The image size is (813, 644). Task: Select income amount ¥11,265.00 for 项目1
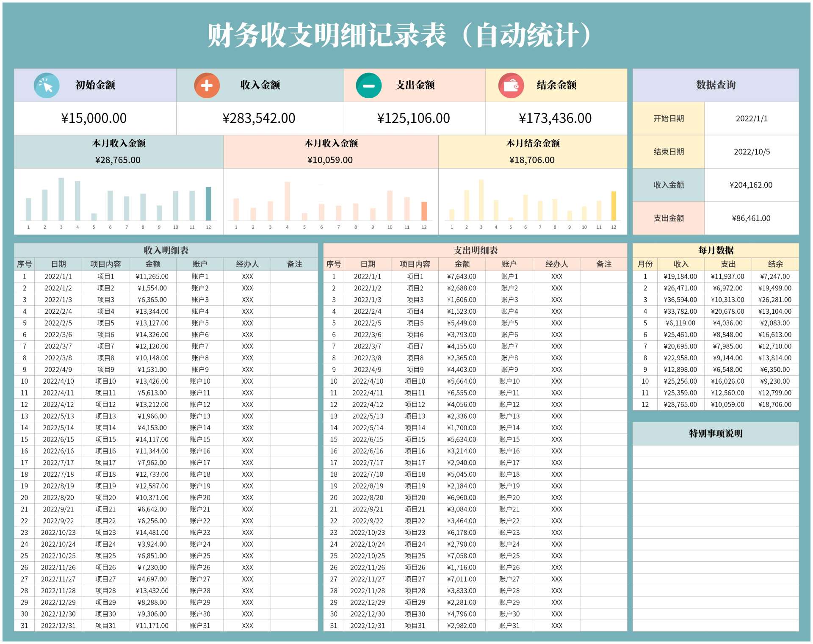(152, 276)
